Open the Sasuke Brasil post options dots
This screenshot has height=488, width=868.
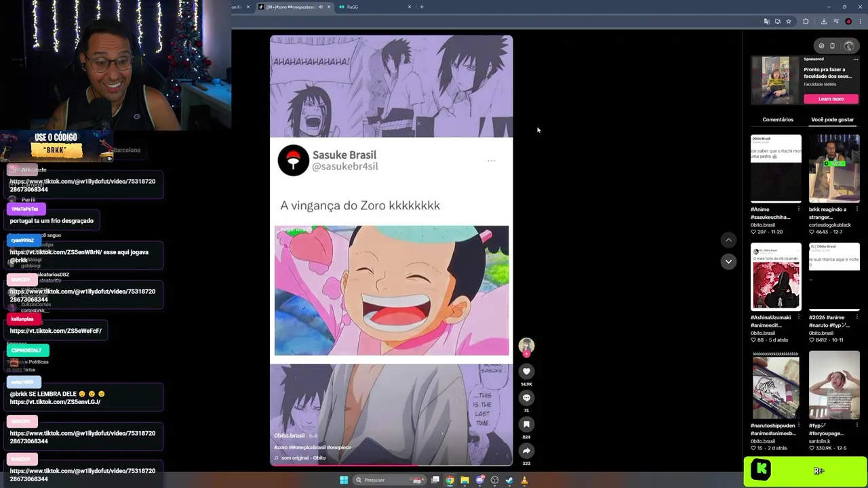click(491, 161)
